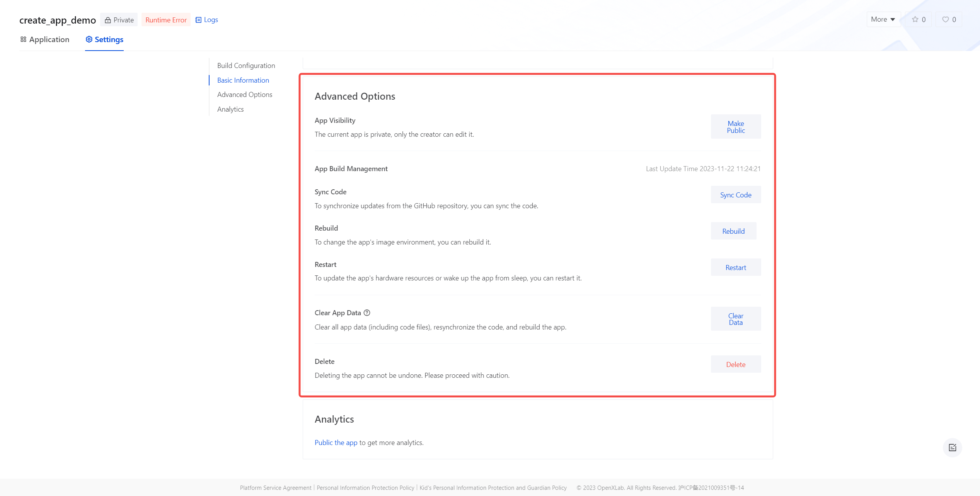Select Basic Information in sidebar
The image size is (980, 496).
click(243, 80)
